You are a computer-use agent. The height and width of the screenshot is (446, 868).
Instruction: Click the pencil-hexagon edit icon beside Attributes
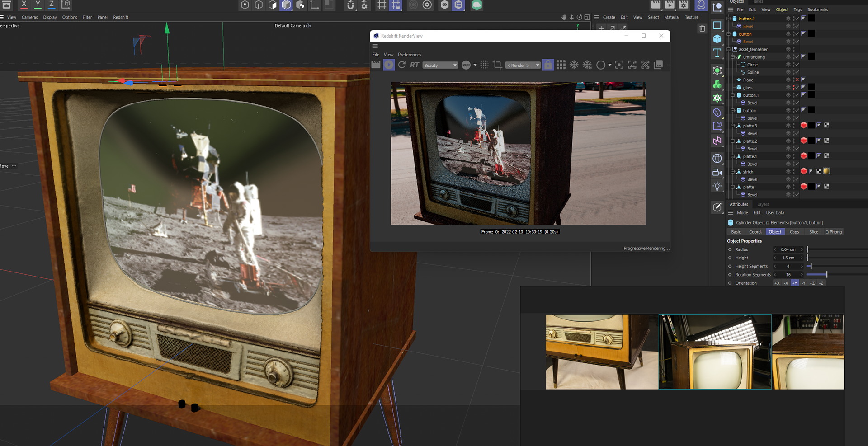click(717, 207)
